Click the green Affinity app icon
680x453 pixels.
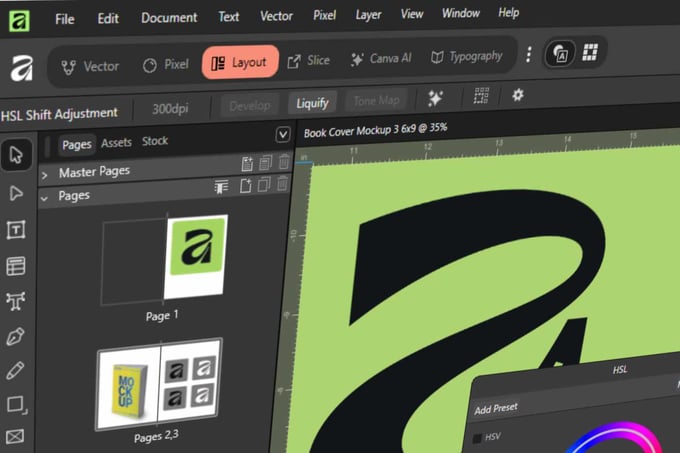[20, 20]
